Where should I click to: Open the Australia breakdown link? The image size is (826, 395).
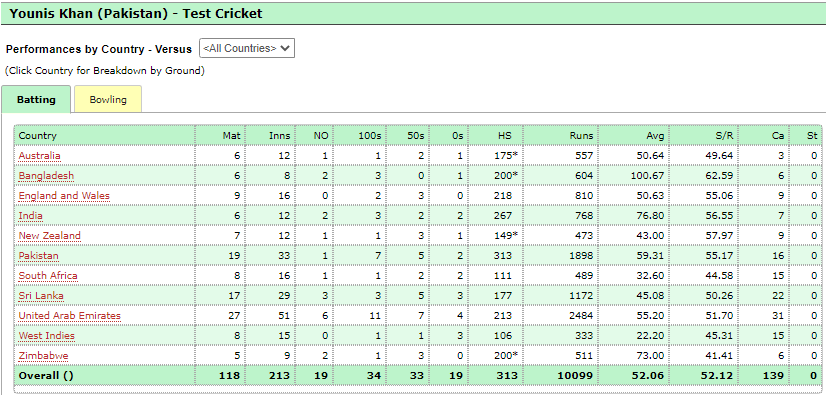(x=40, y=156)
